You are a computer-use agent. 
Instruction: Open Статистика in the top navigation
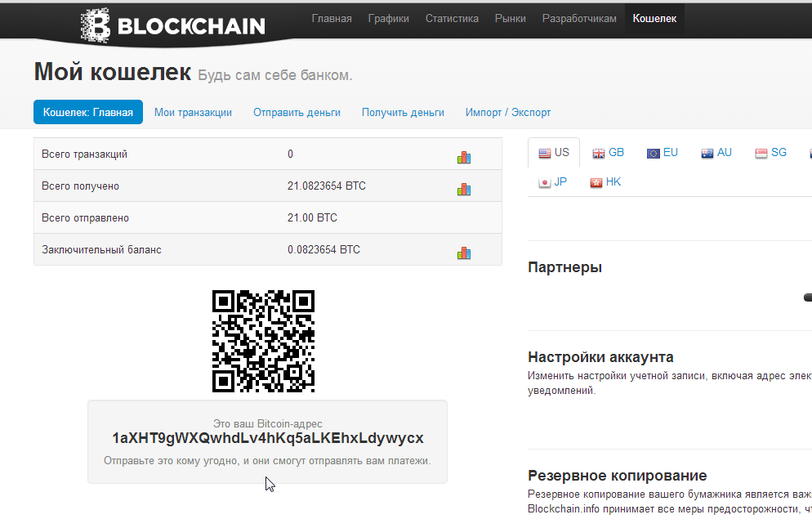click(452, 19)
